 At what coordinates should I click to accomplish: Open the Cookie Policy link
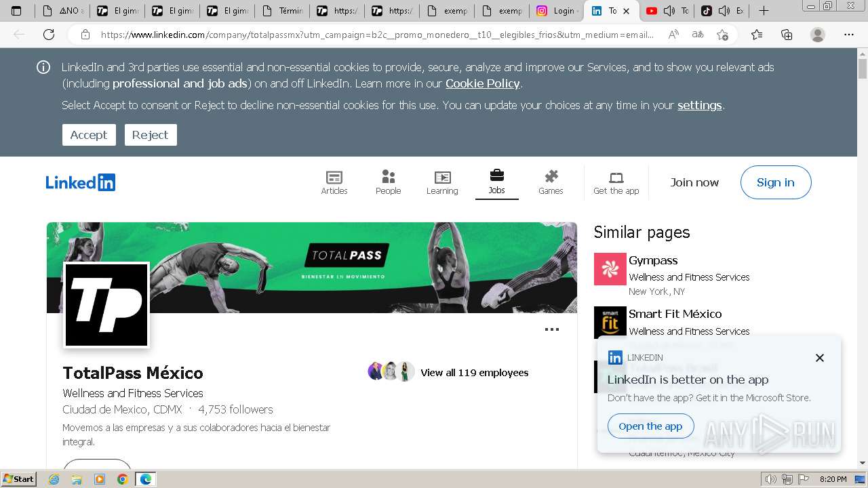pyautogui.click(x=483, y=83)
